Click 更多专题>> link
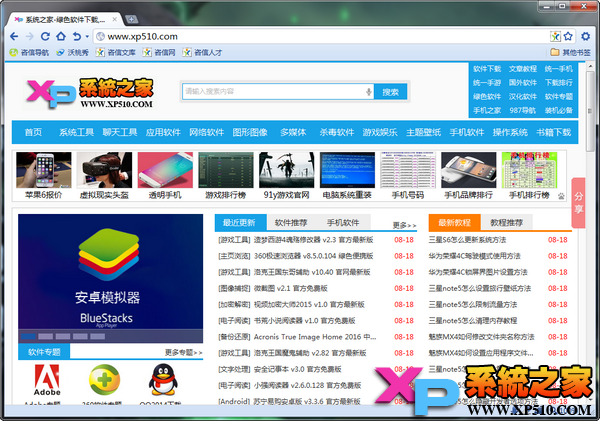Screen dimensions: 600x421 [x=184, y=352]
